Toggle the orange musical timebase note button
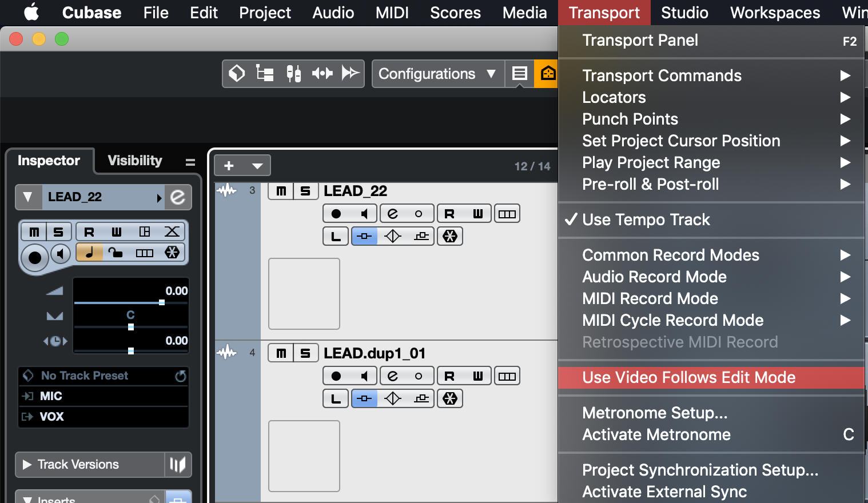This screenshot has height=503, width=868. coord(89,253)
